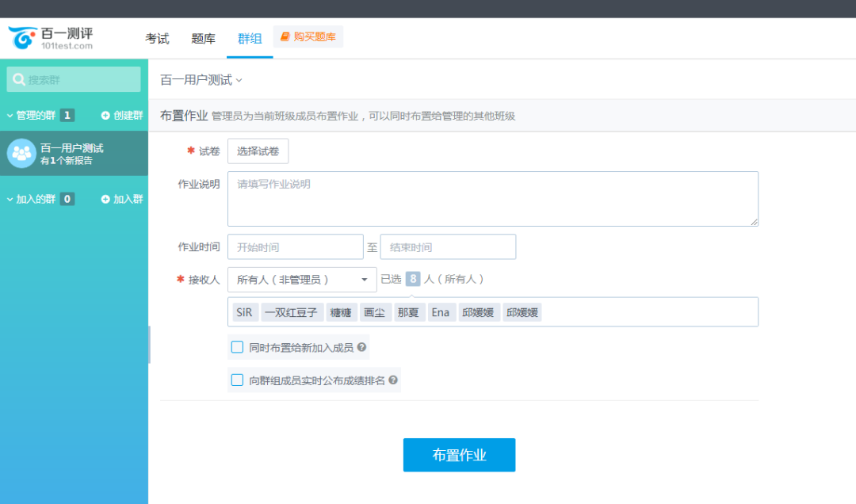856x504 pixels.
Task: Click the 开始时间 input field
Action: (295, 247)
